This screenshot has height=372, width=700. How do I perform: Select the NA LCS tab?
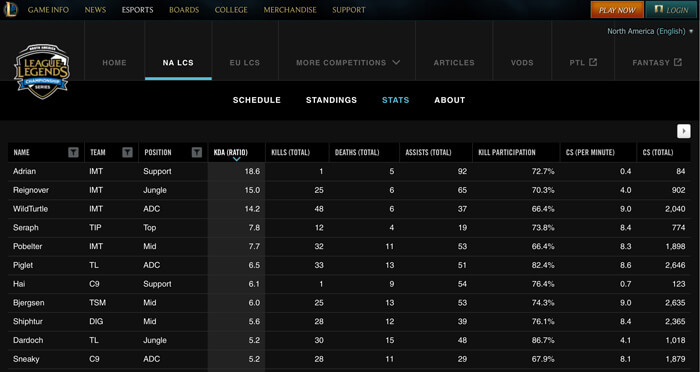pyautogui.click(x=178, y=63)
